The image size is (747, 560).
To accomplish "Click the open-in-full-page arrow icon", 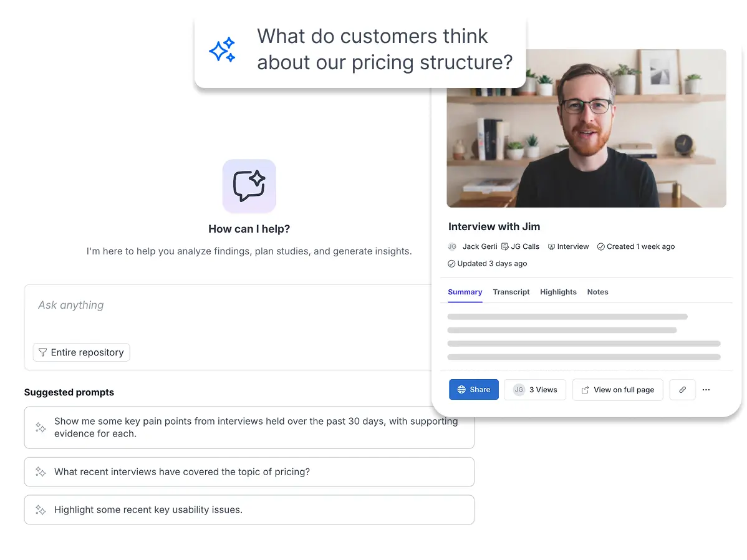I will click(585, 390).
